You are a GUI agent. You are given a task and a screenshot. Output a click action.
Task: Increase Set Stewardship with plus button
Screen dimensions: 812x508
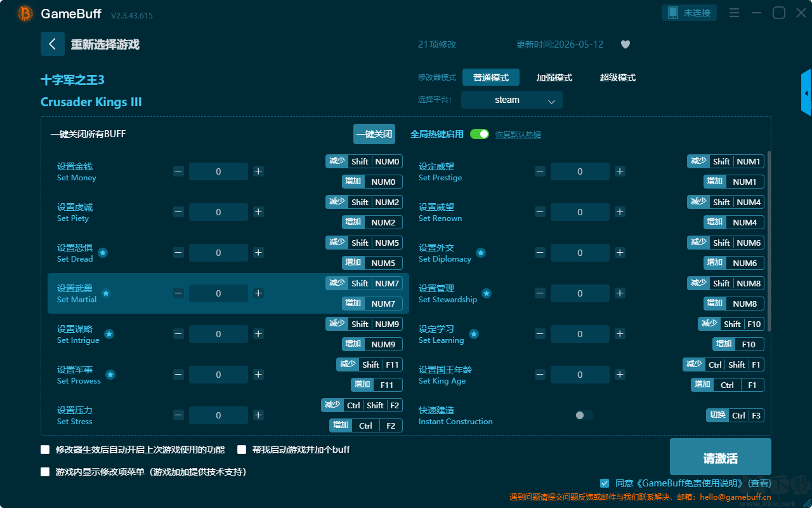click(620, 293)
